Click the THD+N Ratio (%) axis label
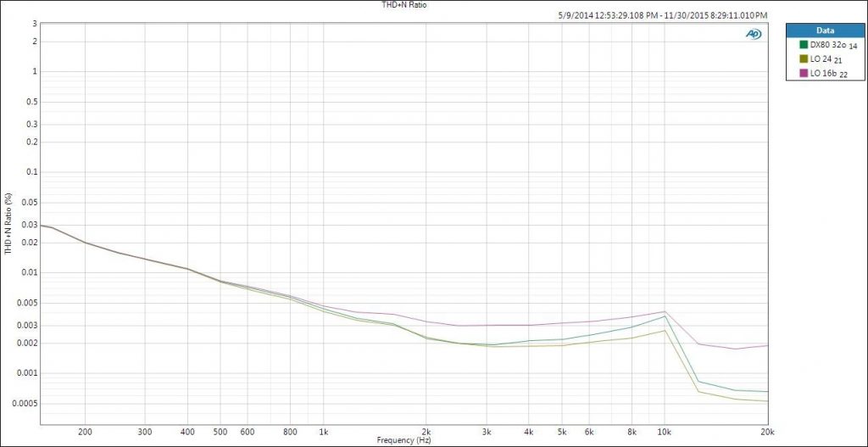 [8, 223]
